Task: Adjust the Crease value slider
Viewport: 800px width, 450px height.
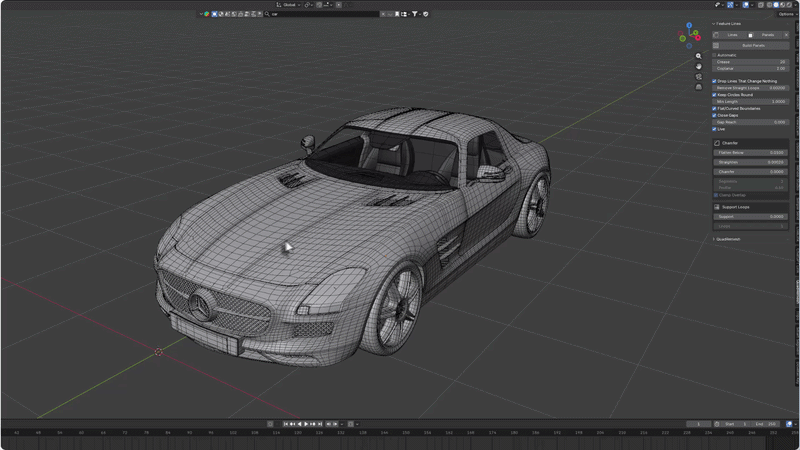Action: [x=751, y=62]
